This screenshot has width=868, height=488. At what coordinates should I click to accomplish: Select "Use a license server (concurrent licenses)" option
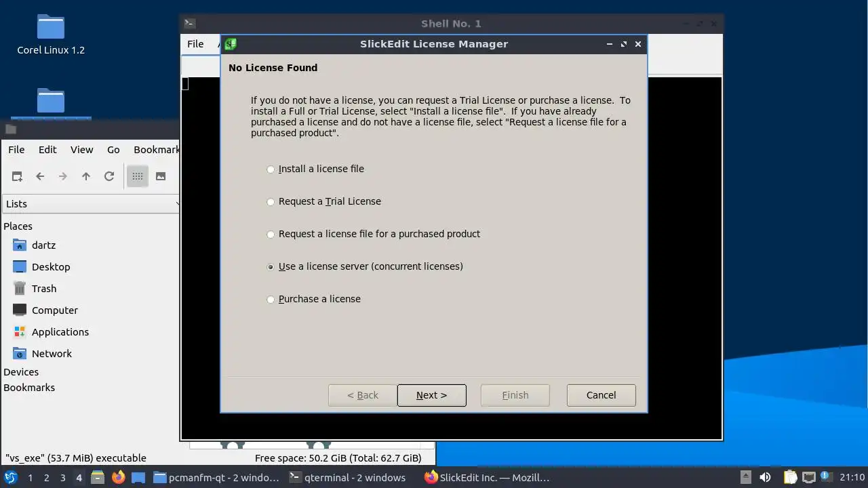271,266
